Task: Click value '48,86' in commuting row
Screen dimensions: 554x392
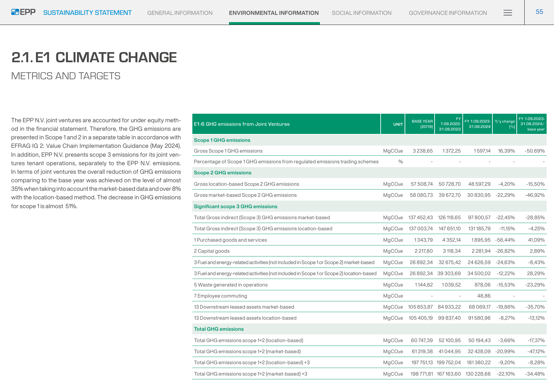Action: tap(484, 296)
